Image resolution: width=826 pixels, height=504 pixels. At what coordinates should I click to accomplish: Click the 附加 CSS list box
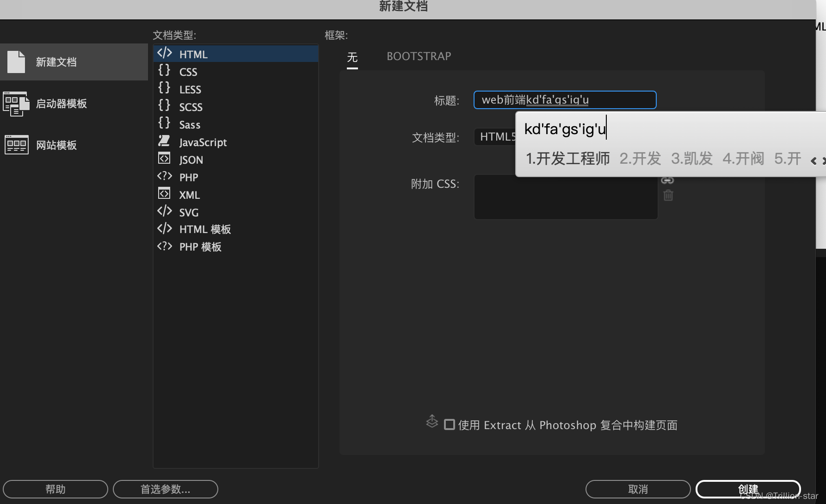[x=566, y=197]
